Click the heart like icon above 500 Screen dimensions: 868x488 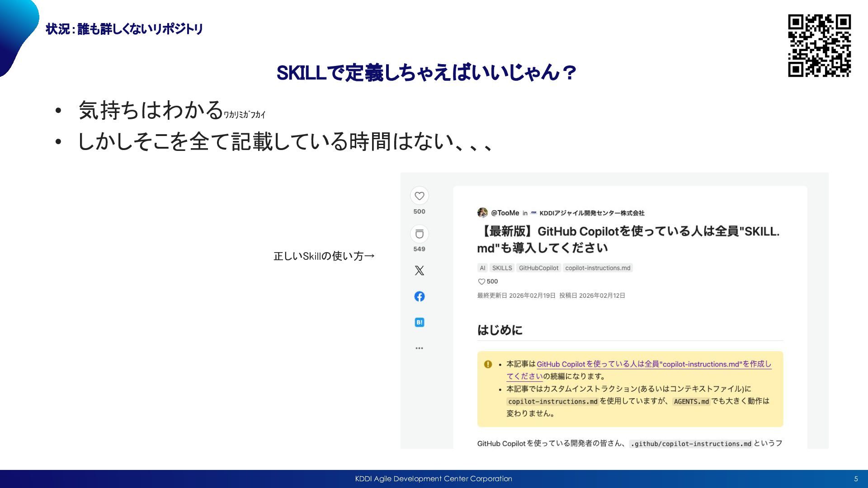pos(419,196)
